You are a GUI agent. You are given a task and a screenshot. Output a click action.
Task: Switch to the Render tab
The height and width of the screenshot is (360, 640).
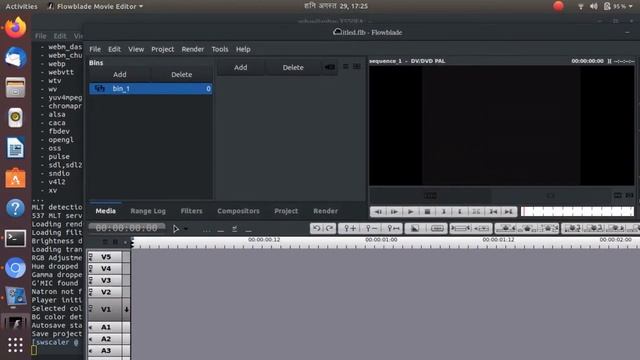coord(325,211)
